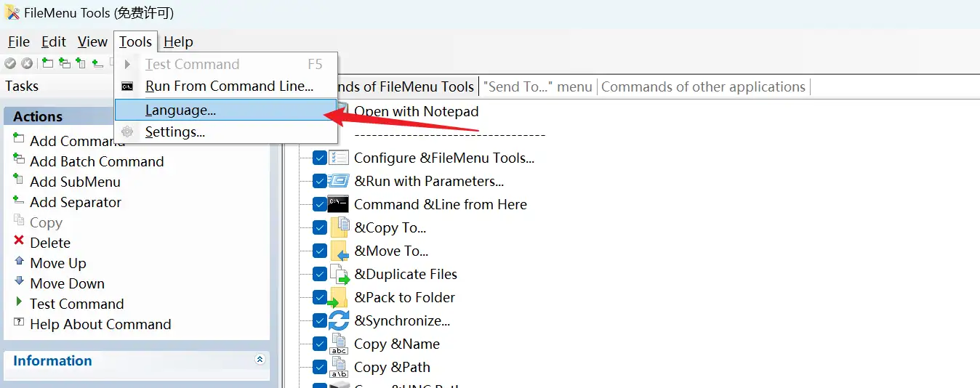Screen dimensions: 980x388
Task: Select the dashed separator line entry
Action: 449,134
